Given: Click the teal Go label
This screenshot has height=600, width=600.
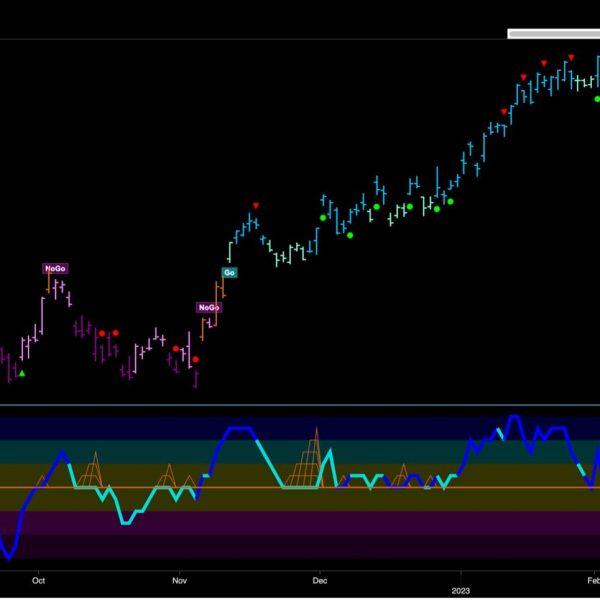Looking at the screenshot, I should [229, 272].
